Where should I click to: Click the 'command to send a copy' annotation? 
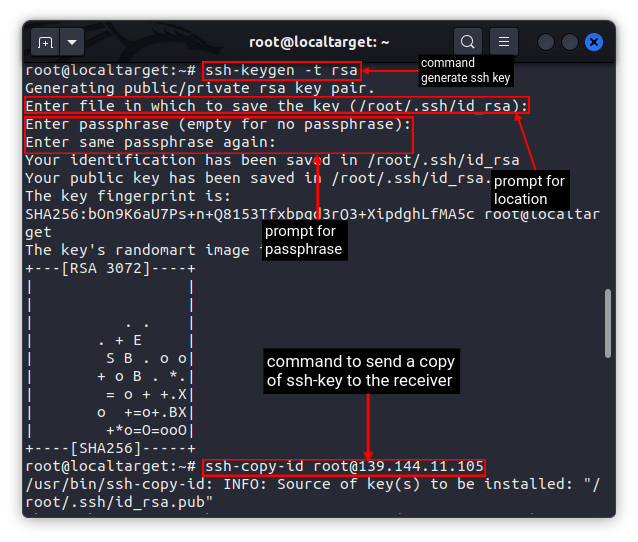[x=360, y=370]
